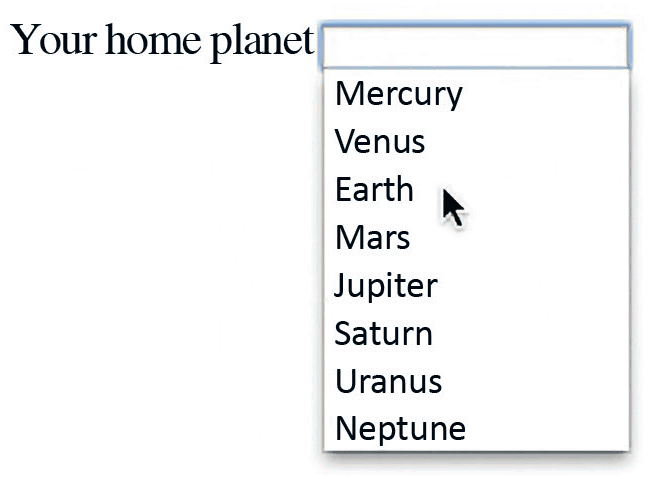Click the text box beside home planet label
The width and height of the screenshot is (654, 479).
(x=475, y=45)
